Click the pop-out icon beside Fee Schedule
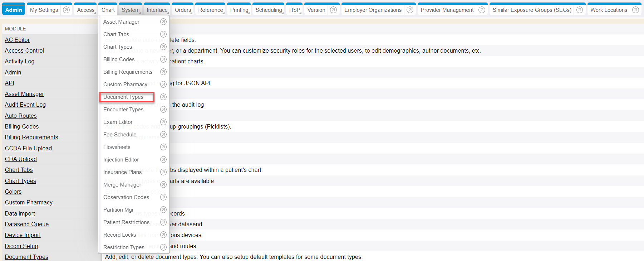The image size is (644, 261). click(x=163, y=135)
